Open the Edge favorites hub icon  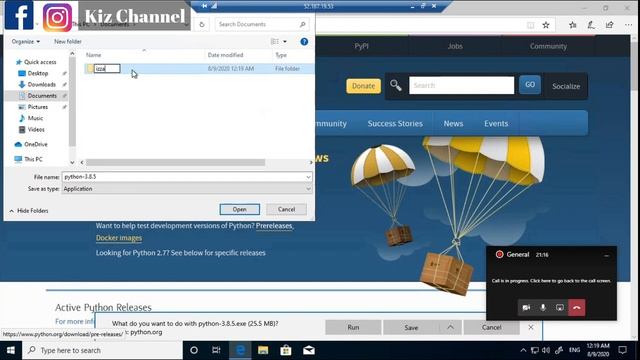pos(573,25)
